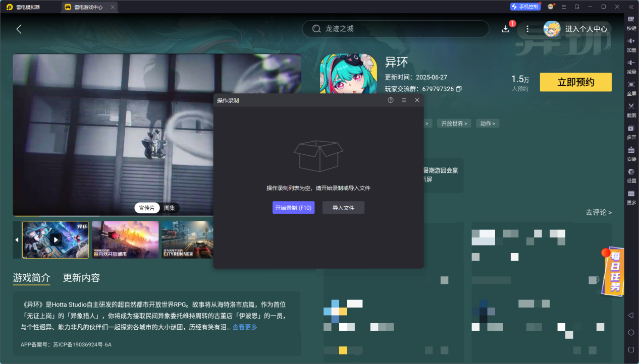Image resolution: width=639 pixels, height=364 pixels.
Task: Click the window pop-out icon in title bar
Action: tap(577, 7)
